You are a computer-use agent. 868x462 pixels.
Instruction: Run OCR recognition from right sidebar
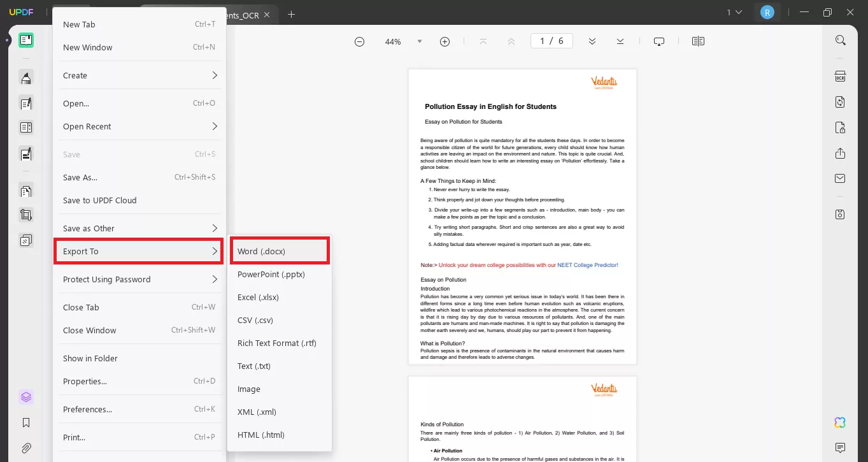[x=841, y=76]
